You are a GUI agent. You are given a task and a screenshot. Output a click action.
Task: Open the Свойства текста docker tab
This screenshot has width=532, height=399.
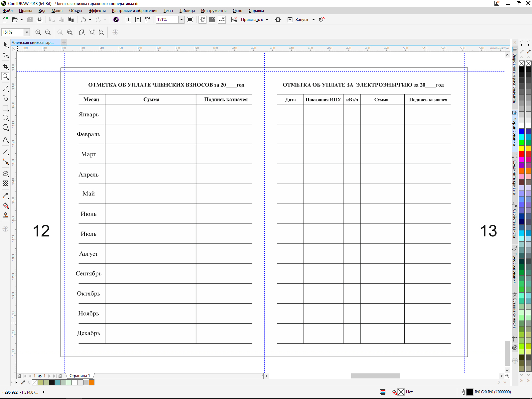click(x=515, y=221)
